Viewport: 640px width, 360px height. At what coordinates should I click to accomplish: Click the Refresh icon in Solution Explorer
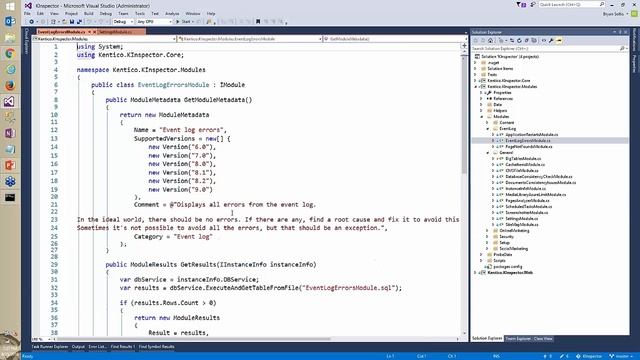click(519, 40)
